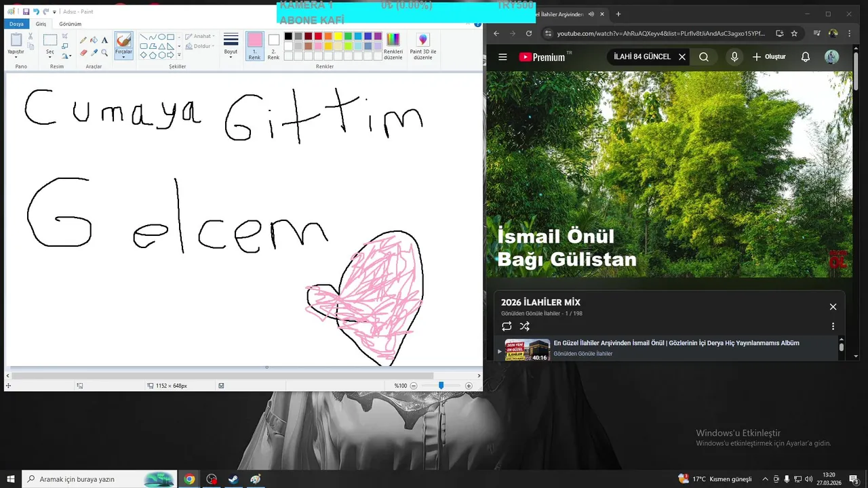Click the YouTube voice search microphone

734,57
